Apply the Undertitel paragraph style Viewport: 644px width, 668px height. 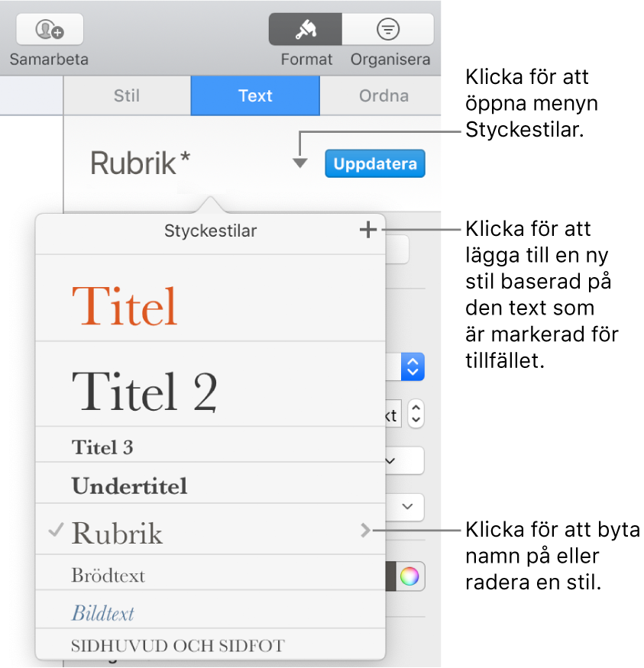(211, 482)
